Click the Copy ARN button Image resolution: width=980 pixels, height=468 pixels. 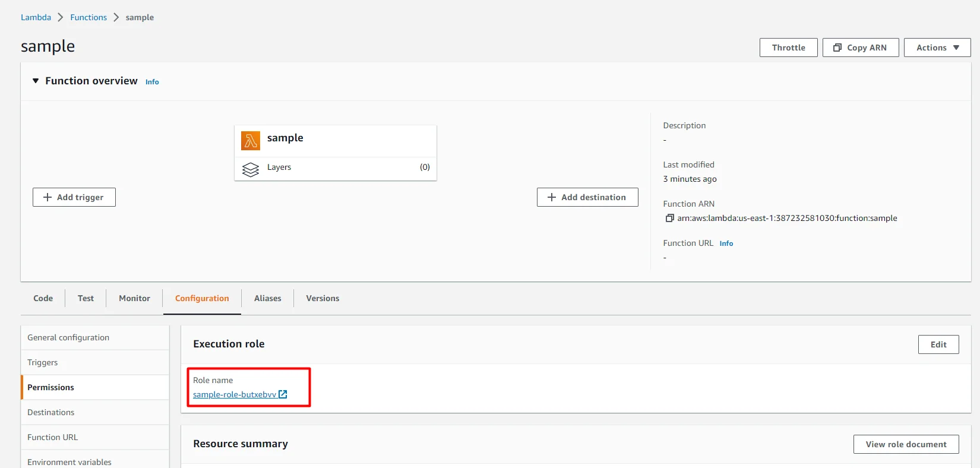(x=861, y=48)
